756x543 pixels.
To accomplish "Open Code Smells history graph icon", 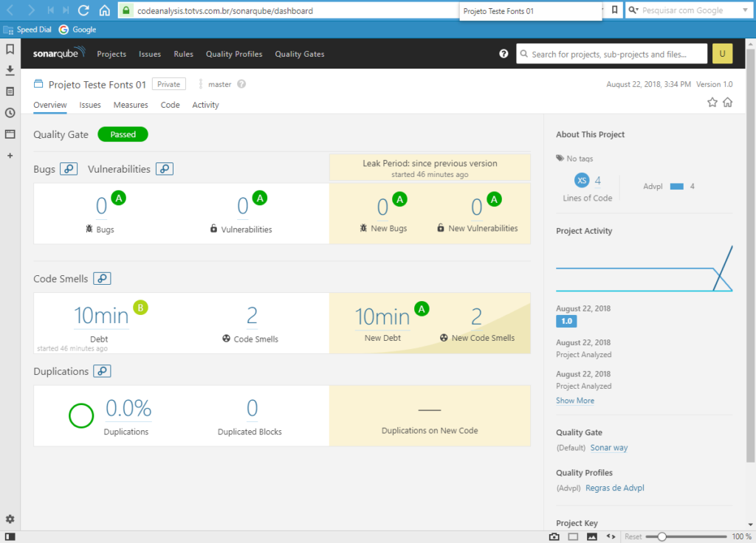I will tap(102, 278).
